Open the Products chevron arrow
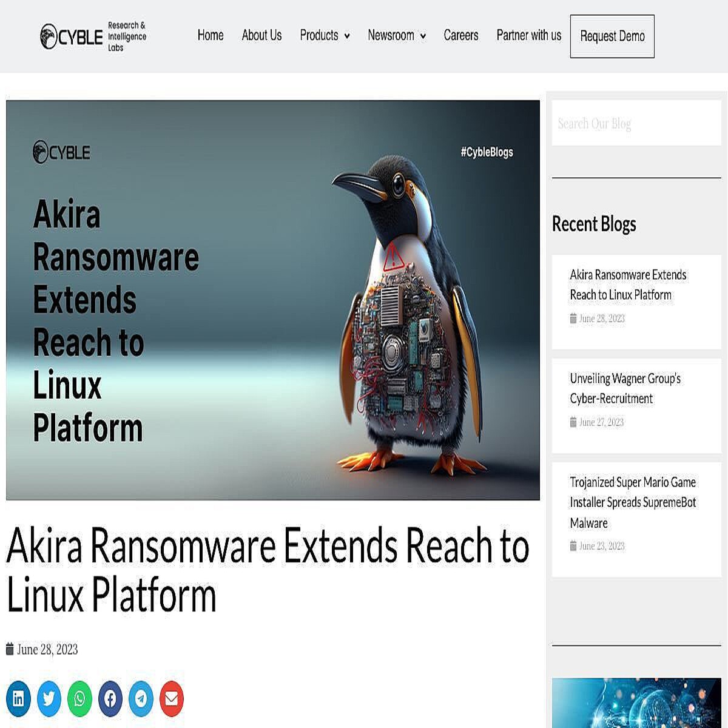This screenshot has width=728, height=728. [x=348, y=36]
